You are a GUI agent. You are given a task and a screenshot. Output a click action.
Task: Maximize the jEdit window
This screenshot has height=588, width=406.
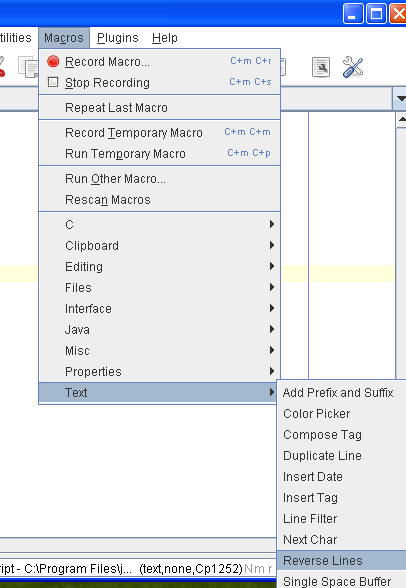point(376,14)
